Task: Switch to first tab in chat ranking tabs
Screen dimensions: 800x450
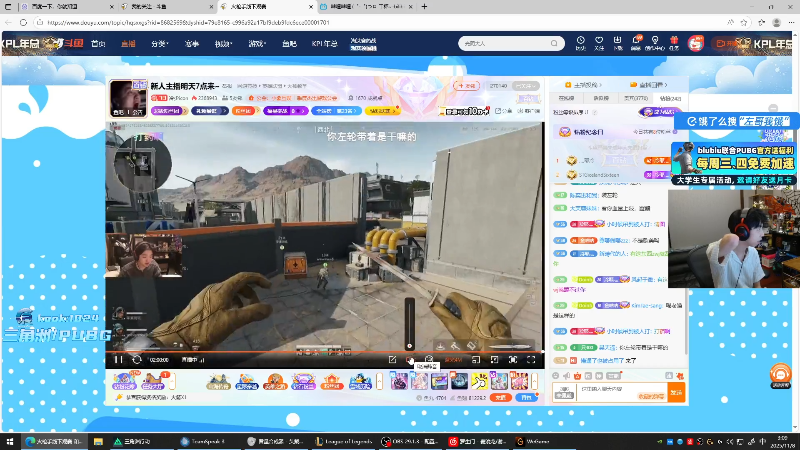Action: tap(566, 98)
